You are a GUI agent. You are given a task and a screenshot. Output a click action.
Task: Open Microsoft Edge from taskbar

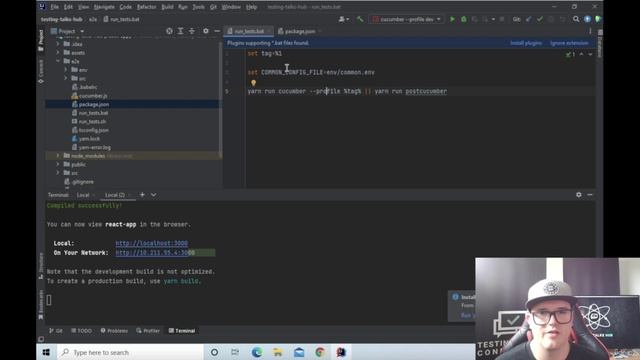[257, 352]
